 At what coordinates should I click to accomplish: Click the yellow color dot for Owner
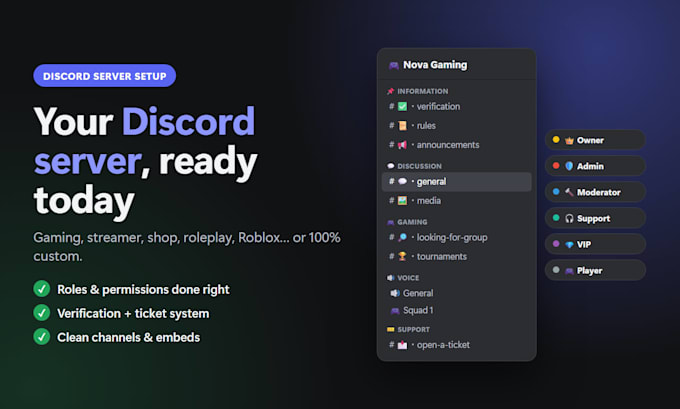pyautogui.click(x=556, y=140)
